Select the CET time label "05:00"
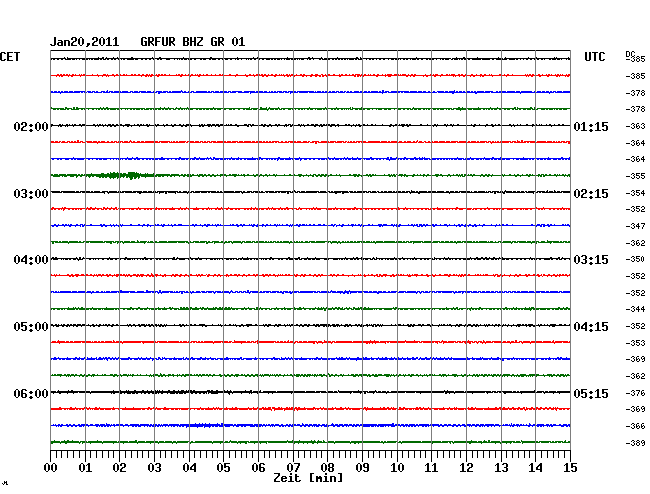Image resolution: width=650 pixels, height=494 pixels. point(31,327)
